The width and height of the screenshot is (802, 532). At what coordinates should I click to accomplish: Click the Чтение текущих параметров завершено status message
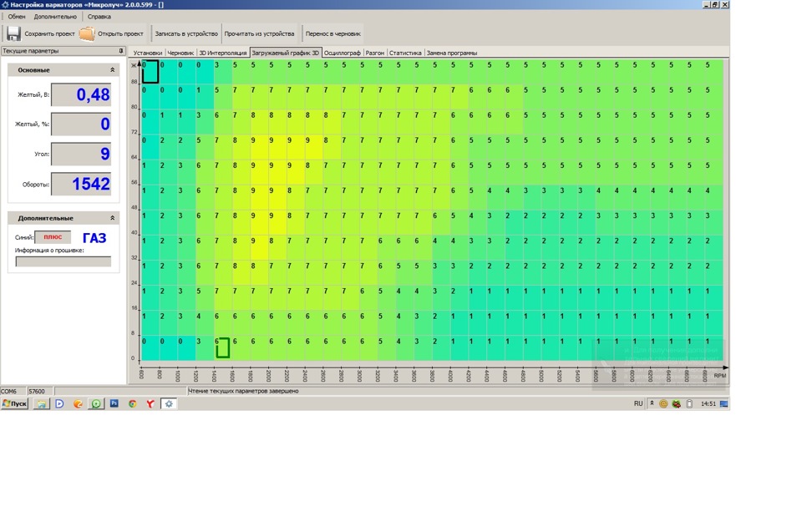point(243,391)
